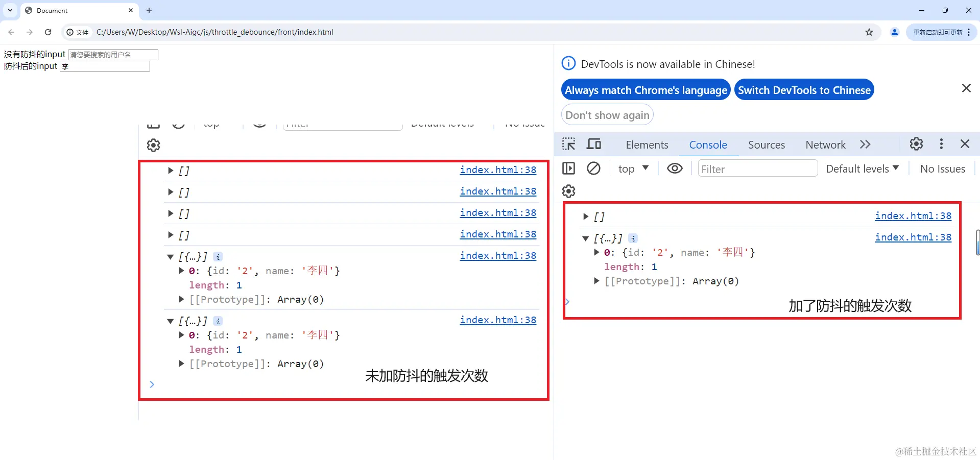Collapse the lower [{…}] array in the left console
Viewport: 980px width, 460px height.
coord(171,321)
